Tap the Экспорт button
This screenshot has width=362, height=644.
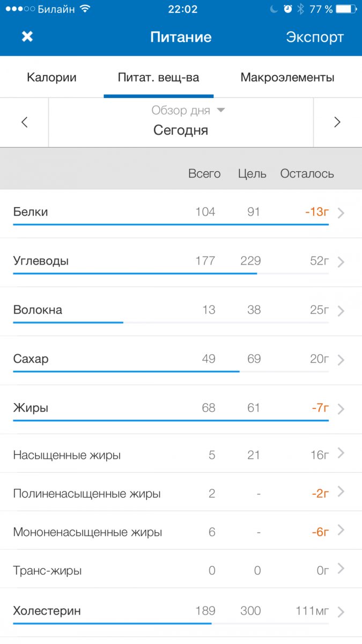pos(314,37)
